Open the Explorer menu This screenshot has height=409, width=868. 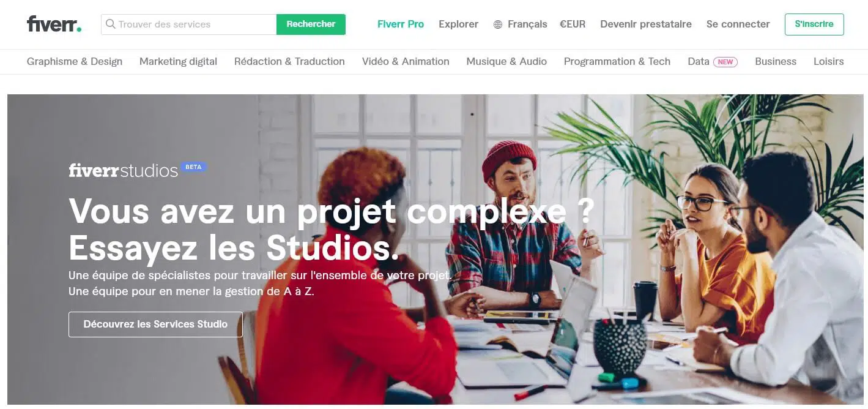click(458, 24)
